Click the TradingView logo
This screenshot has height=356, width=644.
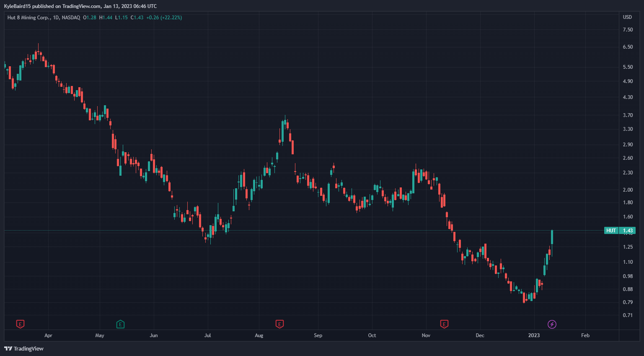24,348
